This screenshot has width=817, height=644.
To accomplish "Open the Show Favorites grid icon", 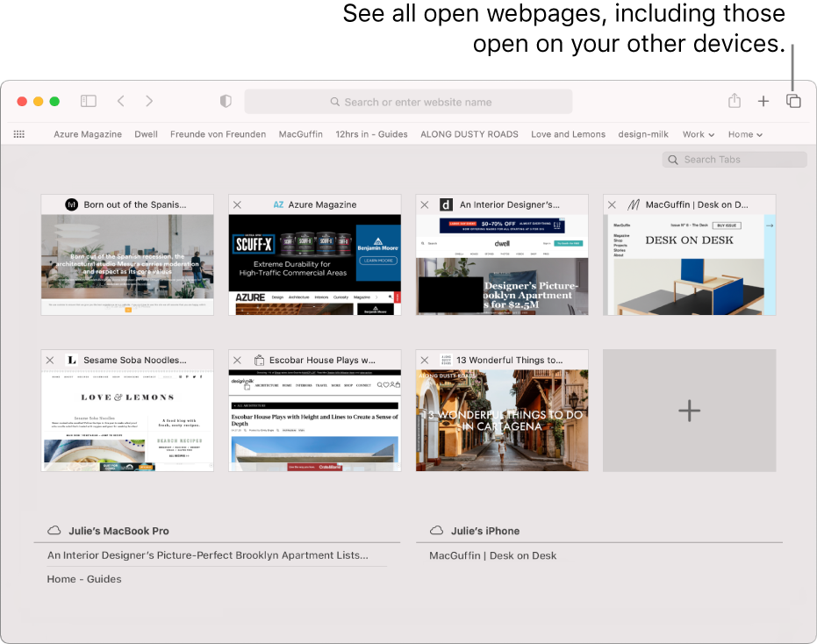I will tap(19, 134).
